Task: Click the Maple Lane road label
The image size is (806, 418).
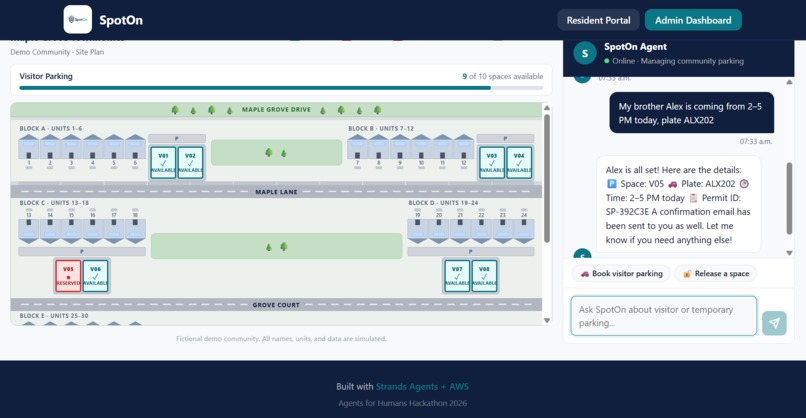Action: click(276, 192)
